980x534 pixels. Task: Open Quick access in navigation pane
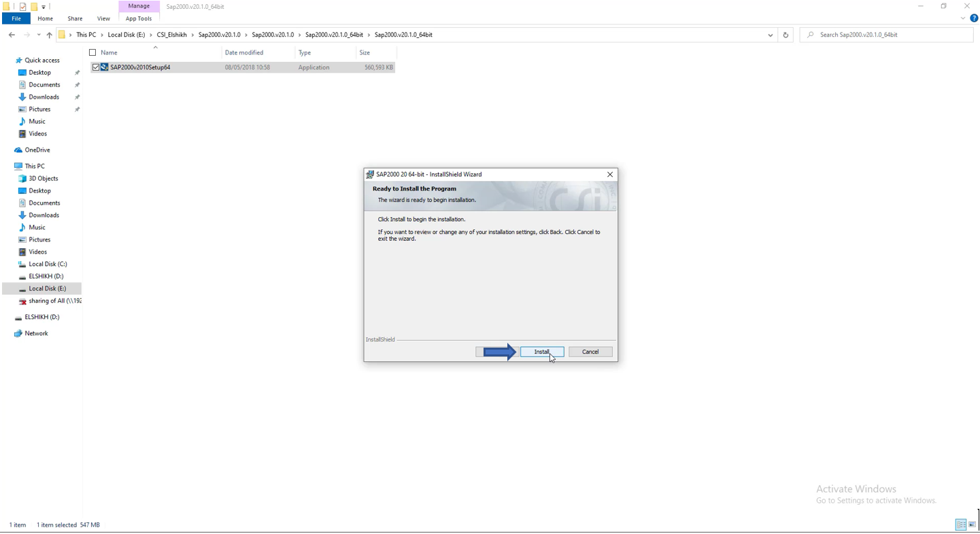[x=42, y=61]
